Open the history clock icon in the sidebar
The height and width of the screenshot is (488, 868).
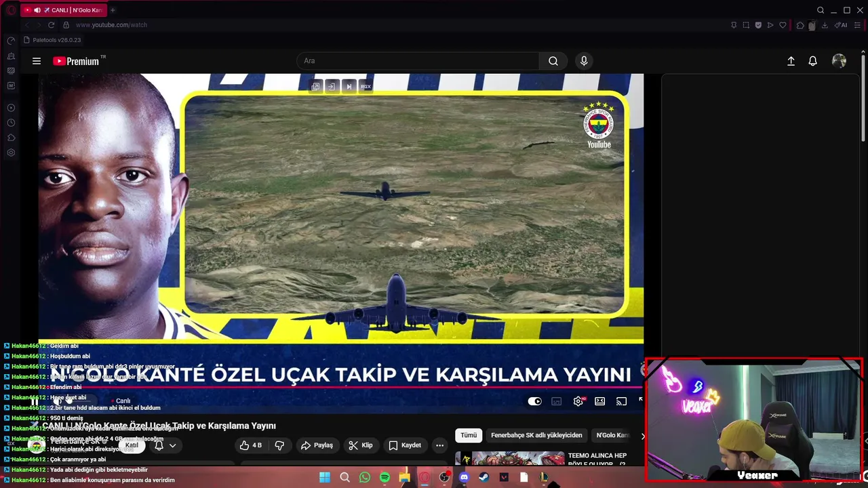click(11, 123)
